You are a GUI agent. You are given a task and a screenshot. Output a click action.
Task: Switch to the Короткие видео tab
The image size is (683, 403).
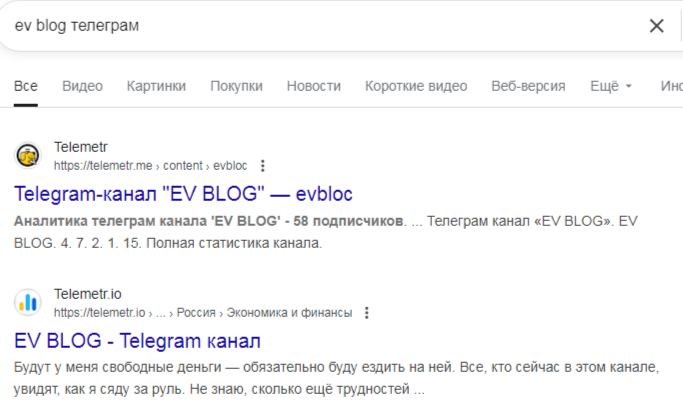tap(415, 86)
